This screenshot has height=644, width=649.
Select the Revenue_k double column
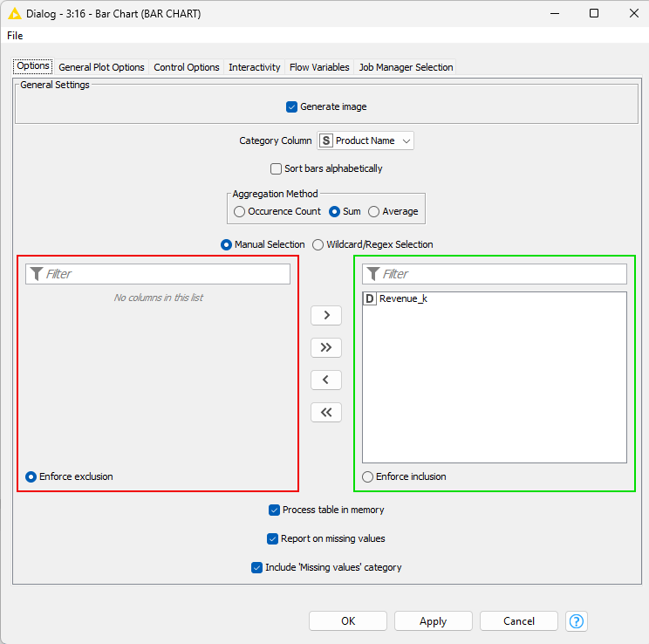pos(403,298)
